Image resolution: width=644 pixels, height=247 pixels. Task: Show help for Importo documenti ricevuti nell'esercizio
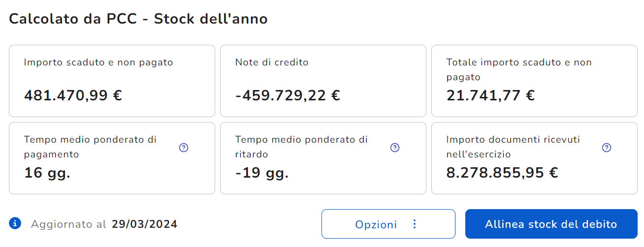tap(607, 147)
